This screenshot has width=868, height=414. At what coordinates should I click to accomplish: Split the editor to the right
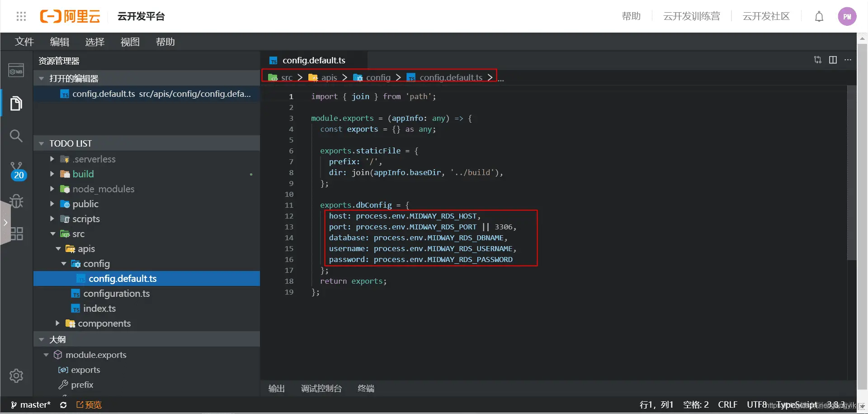coord(833,60)
